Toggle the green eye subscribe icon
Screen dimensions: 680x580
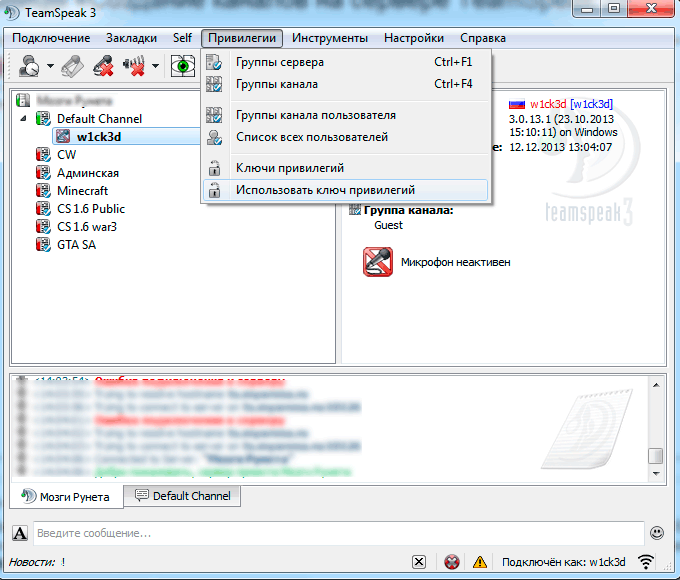pos(183,66)
